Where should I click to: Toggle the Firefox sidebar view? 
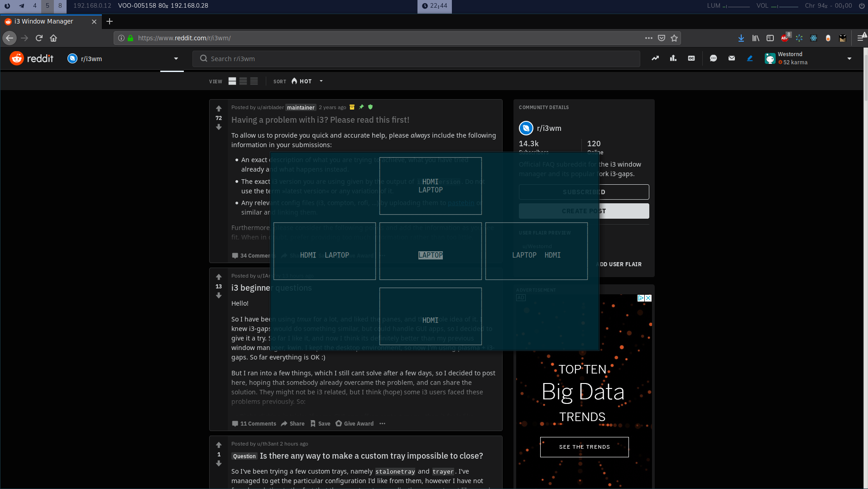(770, 38)
